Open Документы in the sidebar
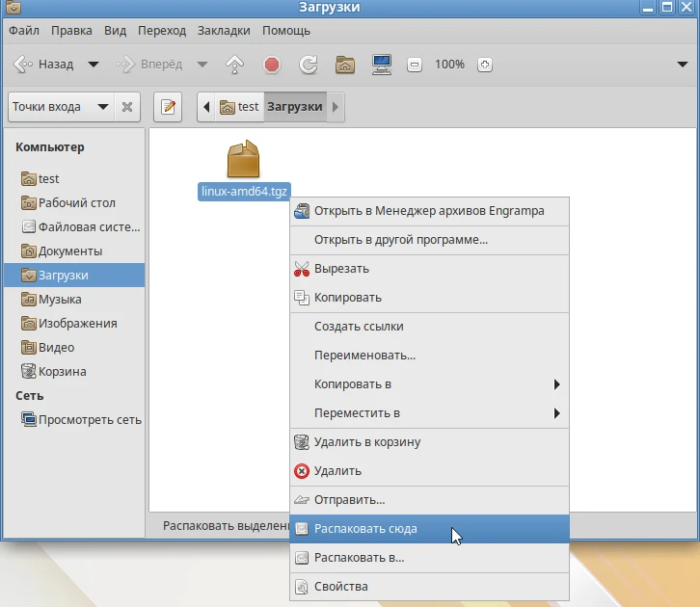The height and width of the screenshot is (607, 700). tap(74, 251)
